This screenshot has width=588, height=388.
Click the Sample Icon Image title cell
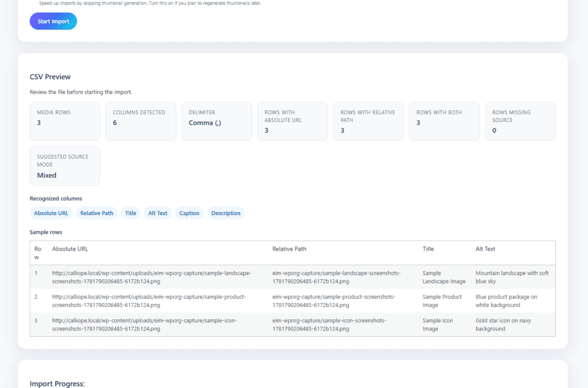[x=438, y=325]
